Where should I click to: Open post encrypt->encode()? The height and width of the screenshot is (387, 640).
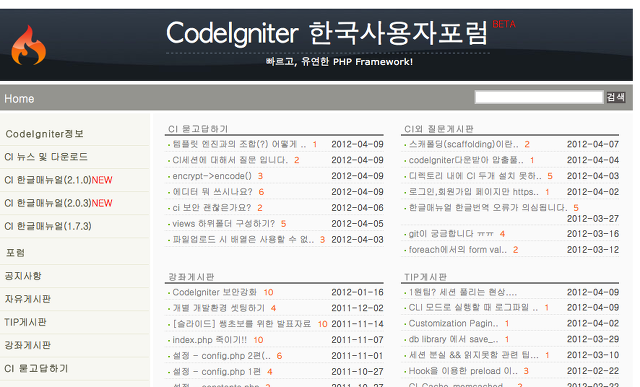click(x=212, y=176)
